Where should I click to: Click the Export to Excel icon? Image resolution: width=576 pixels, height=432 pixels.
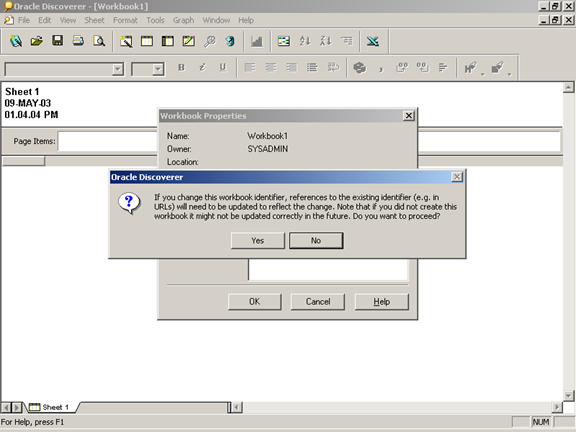click(373, 41)
